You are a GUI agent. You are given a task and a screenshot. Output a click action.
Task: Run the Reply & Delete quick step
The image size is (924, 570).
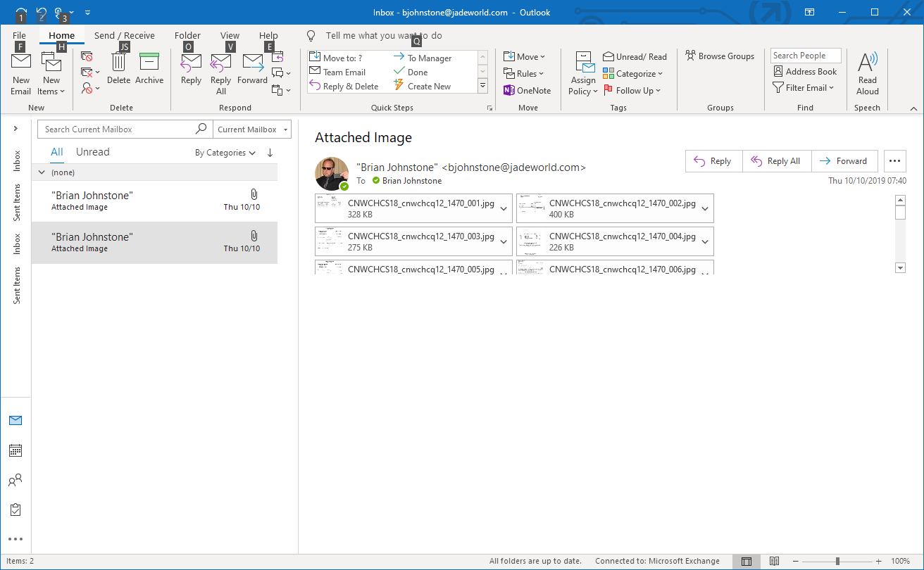click(x=344, y=87)
